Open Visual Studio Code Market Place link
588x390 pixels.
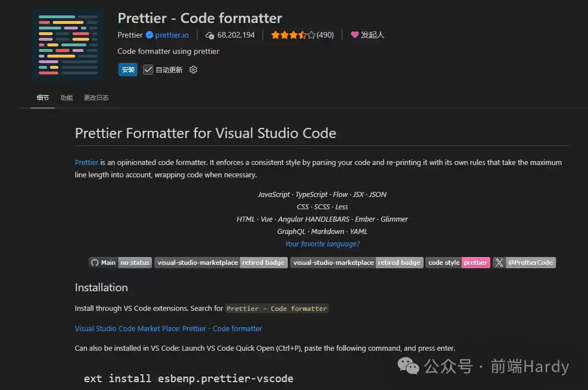168,328
